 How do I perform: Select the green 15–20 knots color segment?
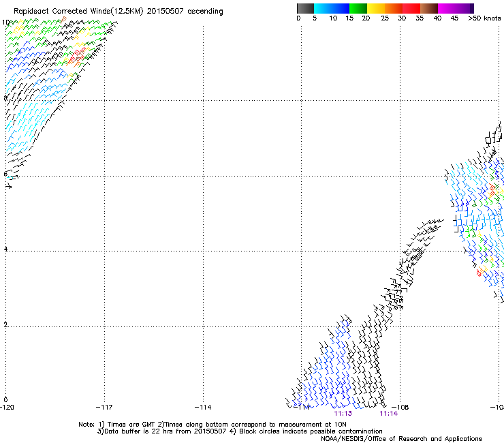(x=358, y=8)
